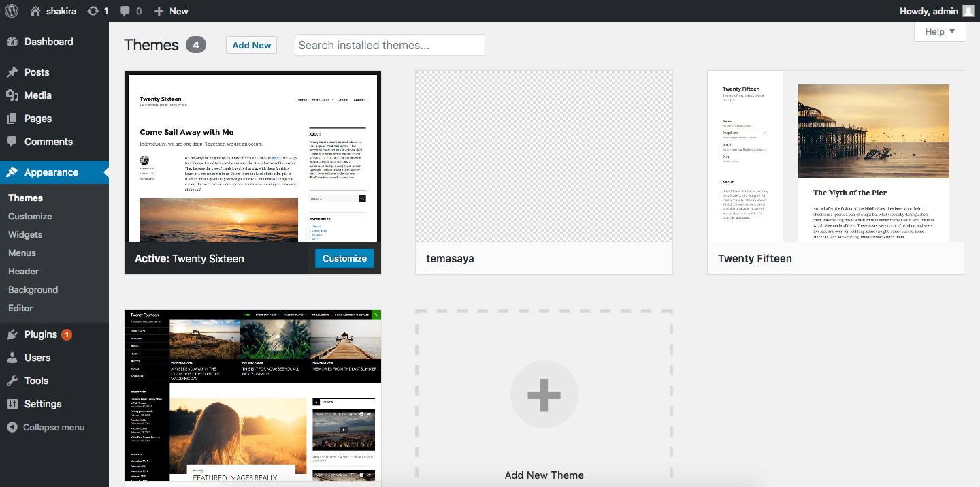Click the large plus Add New Theme icon
This screenshot has width=980, height=487.
pos(544,394)
